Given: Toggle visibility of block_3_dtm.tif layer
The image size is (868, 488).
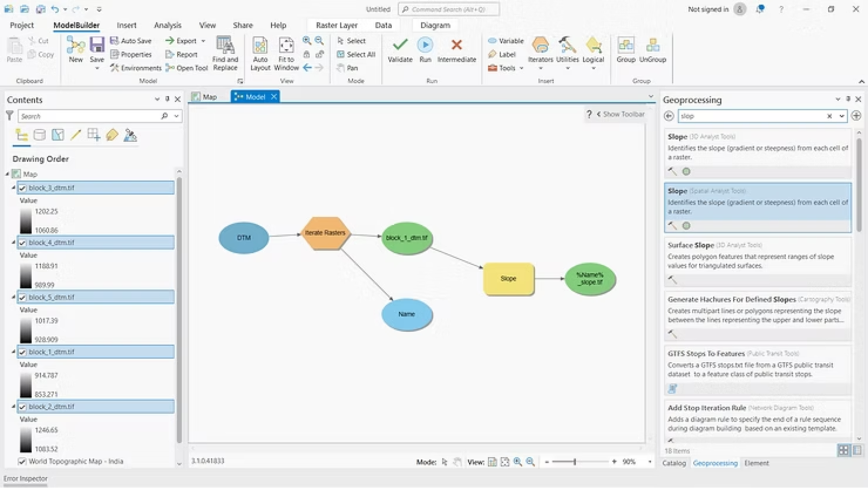Looking at the screenshot, I should (x=22, y=188).
